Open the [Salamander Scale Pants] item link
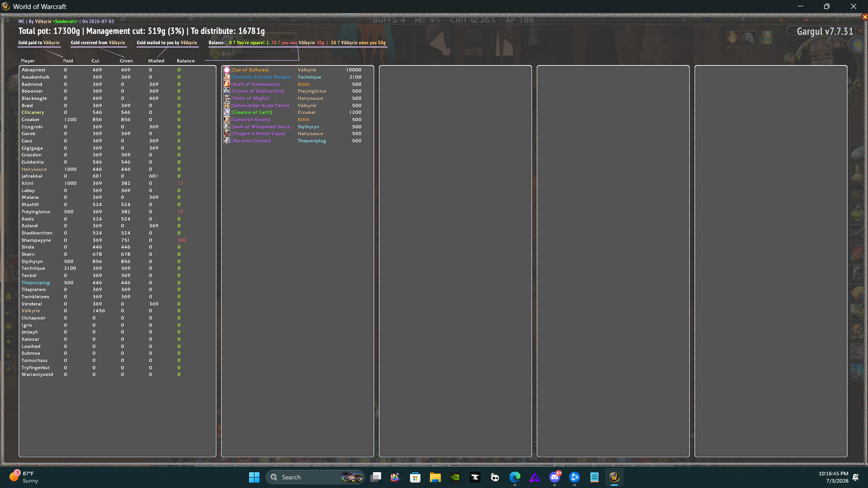 point(260,106)
